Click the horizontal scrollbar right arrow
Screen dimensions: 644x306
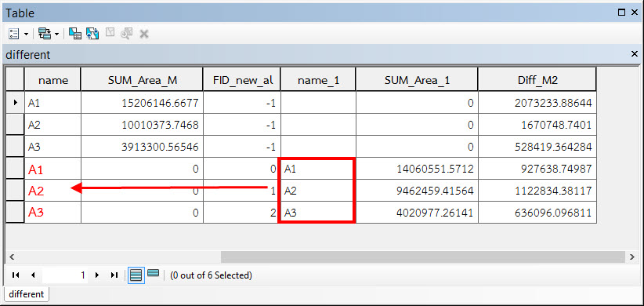tap(631, 257)
